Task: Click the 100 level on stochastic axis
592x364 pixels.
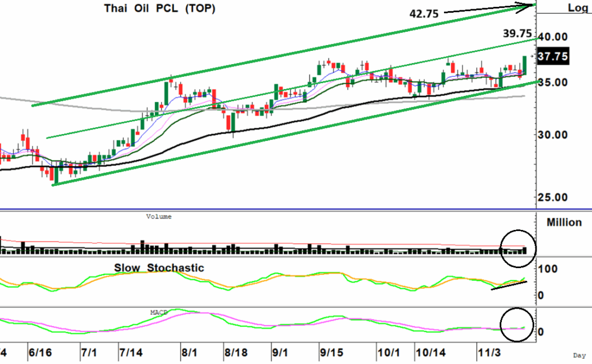Action: [549, 269]
